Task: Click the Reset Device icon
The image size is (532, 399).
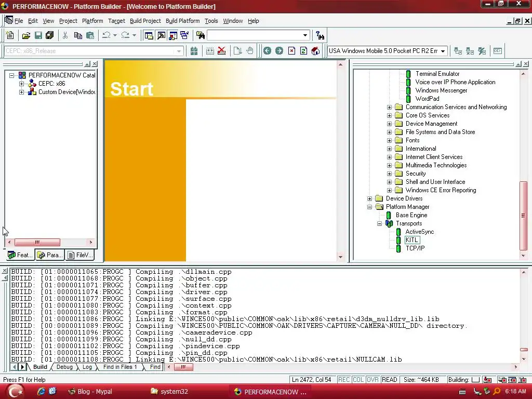Action: (x=482, y=51)
